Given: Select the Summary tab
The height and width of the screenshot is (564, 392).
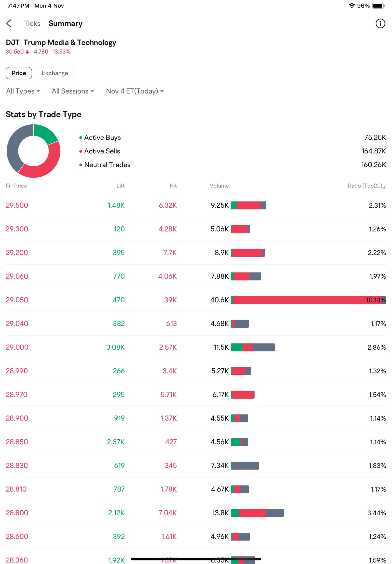Looking at the screenshot, I should tap(65, 24).
